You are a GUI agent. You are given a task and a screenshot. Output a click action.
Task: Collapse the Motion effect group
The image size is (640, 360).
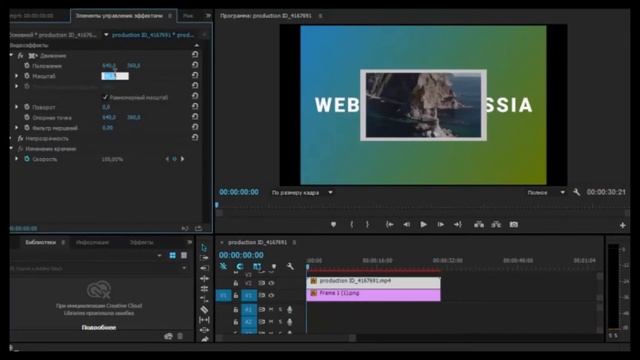coord(11,55)
